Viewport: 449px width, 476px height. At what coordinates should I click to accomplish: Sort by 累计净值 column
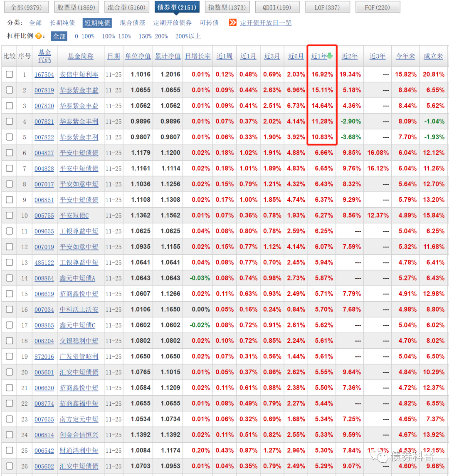pyautogui.click(x=168, y=56)
